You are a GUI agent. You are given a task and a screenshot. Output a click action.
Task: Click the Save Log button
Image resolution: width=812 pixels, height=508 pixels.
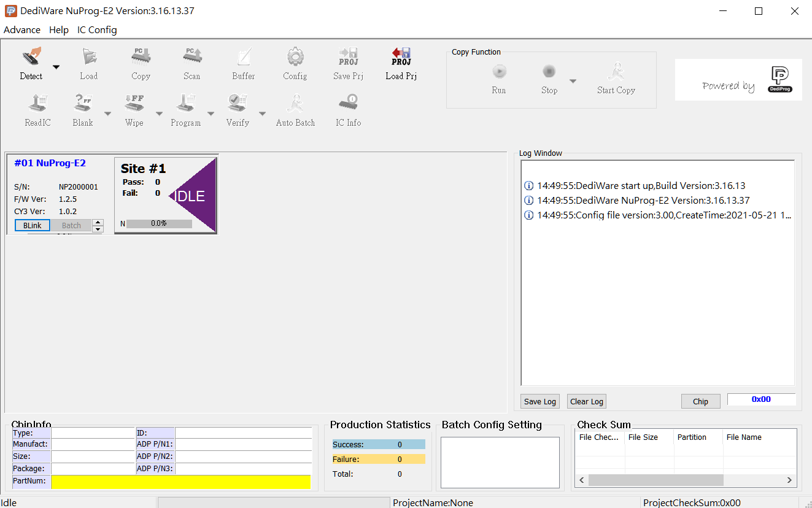click(x=540, y=401)
